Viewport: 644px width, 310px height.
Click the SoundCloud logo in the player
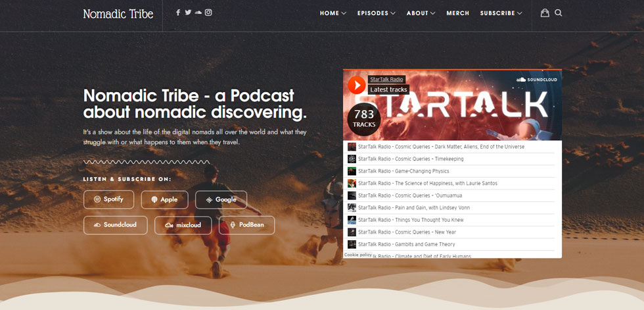[x=537, y=80]
